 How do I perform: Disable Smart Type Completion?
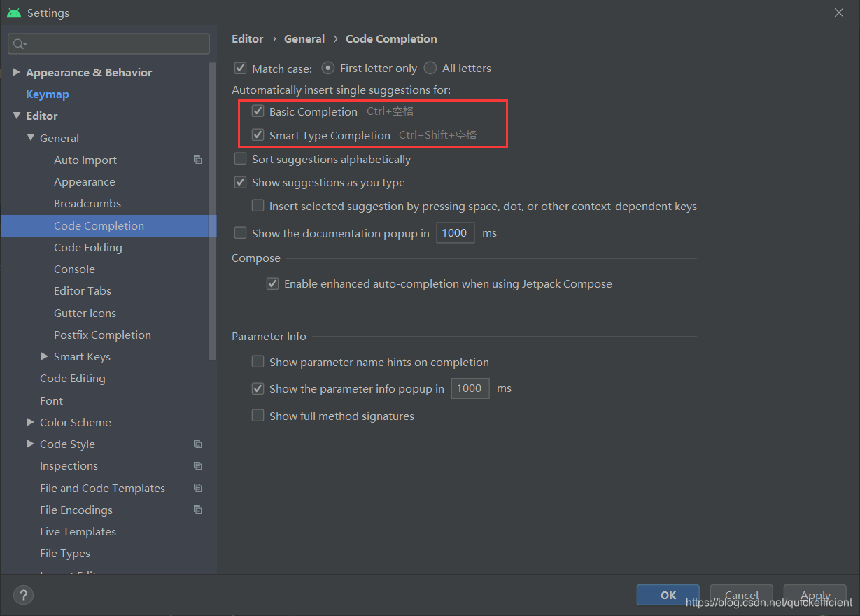tap(258, 135)
